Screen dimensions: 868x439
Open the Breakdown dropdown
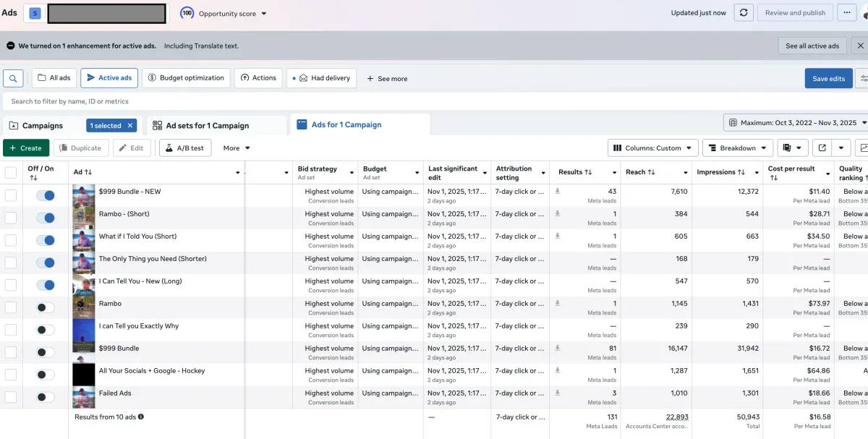click(737, 148)
